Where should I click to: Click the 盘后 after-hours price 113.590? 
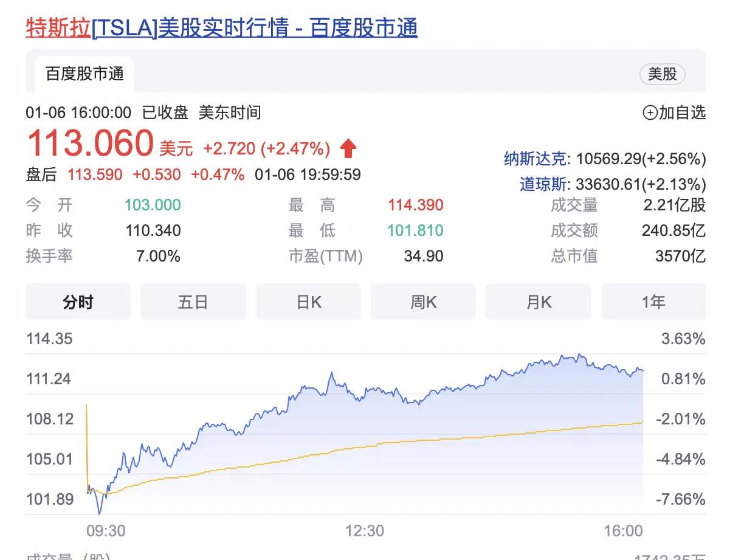pyautogui.click(x=95, y=175)
